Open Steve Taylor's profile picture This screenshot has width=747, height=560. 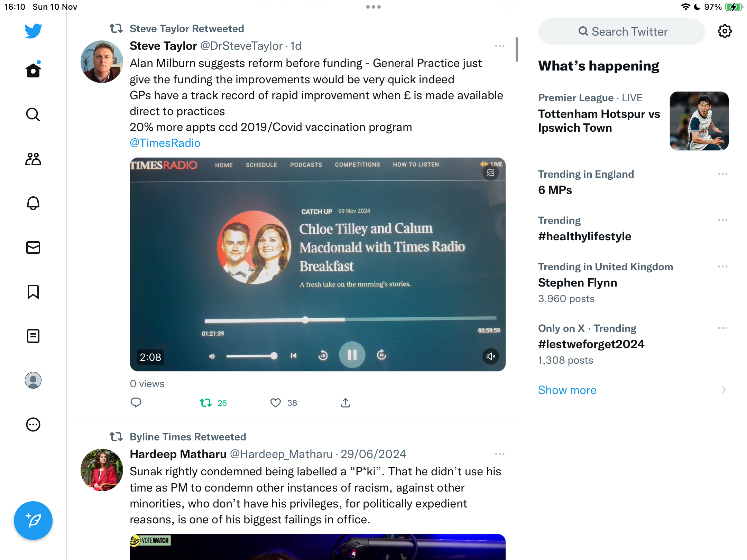102,62
